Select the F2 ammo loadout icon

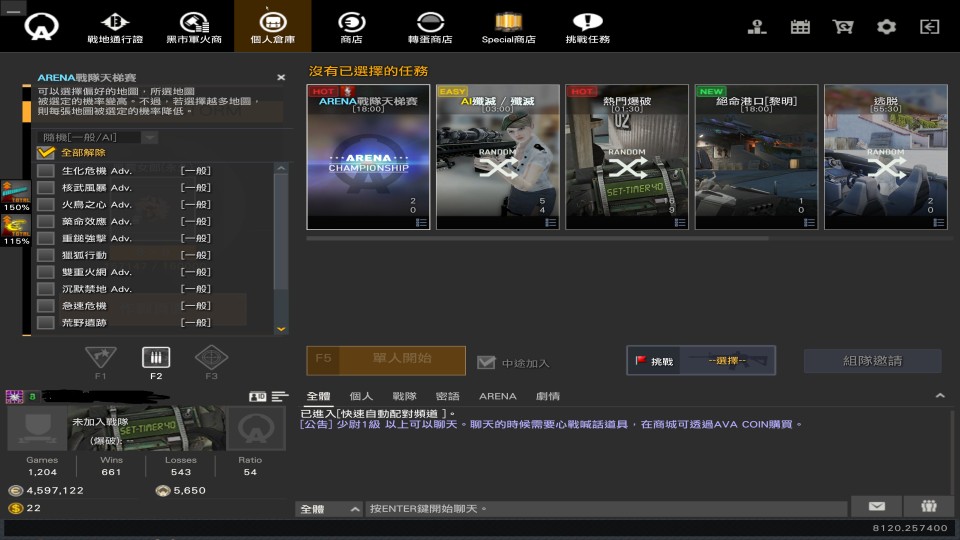(x=156, y=358)
